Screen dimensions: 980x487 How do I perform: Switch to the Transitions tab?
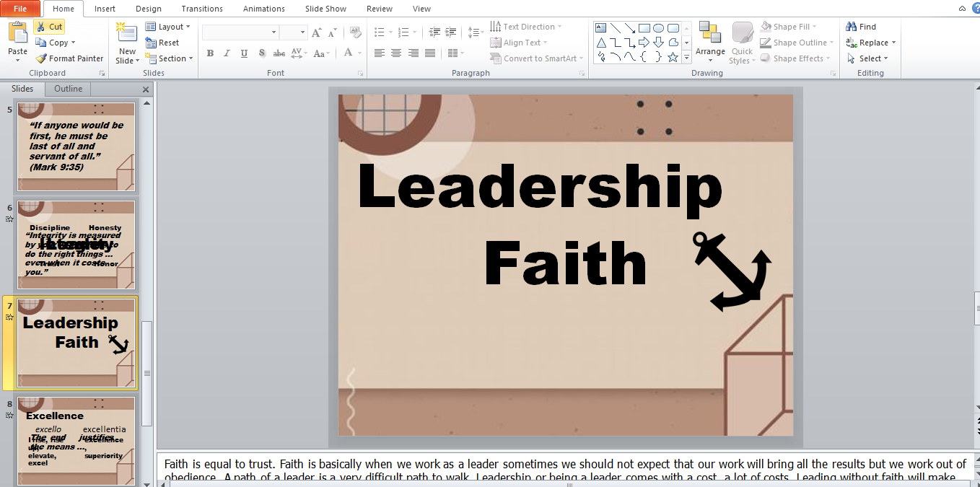click(x=202, y=9)
